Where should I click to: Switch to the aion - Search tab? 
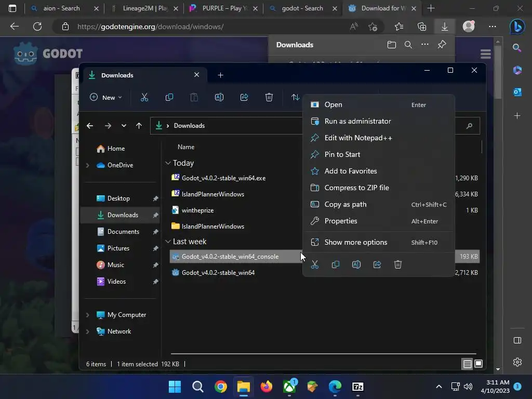(x=61, y=8)
